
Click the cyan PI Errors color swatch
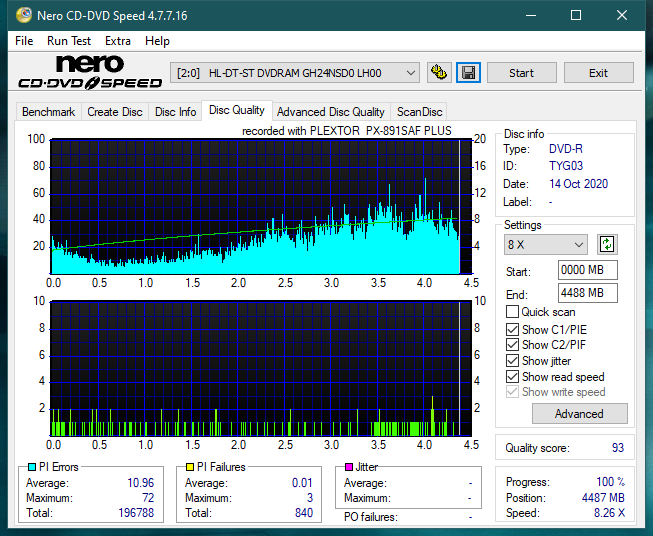click(32, 467)
